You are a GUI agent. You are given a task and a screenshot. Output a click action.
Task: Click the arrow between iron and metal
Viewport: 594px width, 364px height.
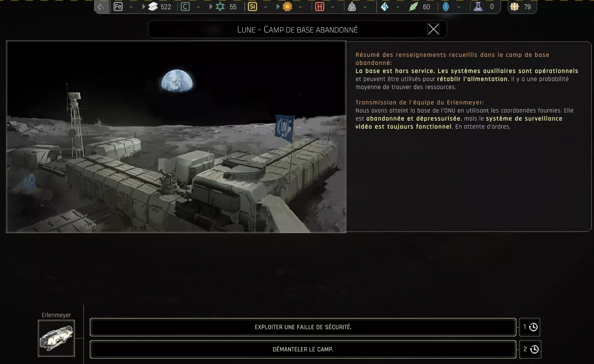pyautogui.click(x=144, y=7)
